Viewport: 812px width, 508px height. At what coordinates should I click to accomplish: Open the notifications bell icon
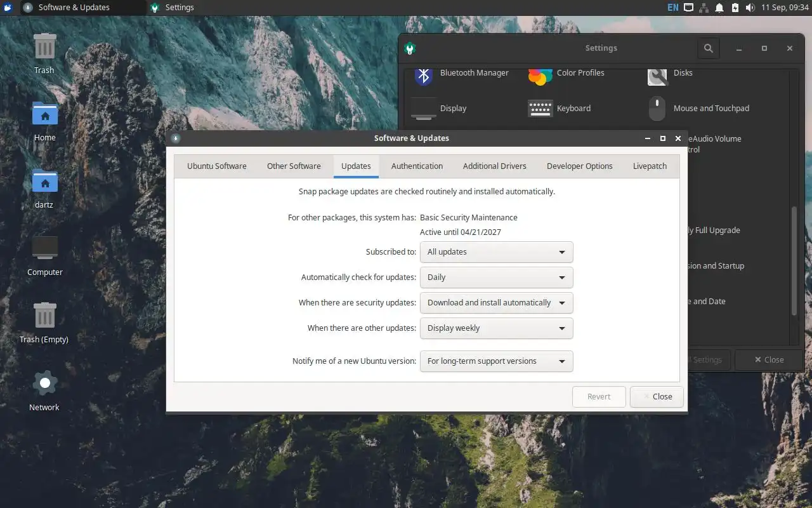pos(719,8)
